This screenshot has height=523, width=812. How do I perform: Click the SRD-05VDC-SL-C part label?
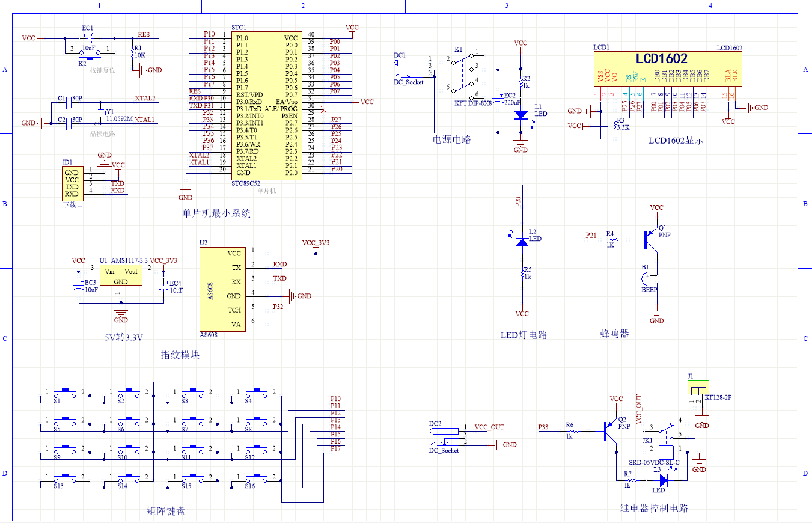[655, 462]
